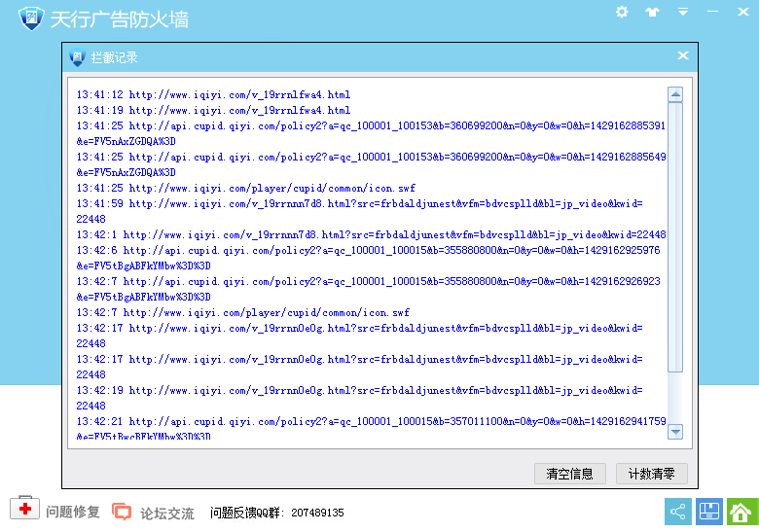
Task: Select log entry at 13:42:21
Action: (372, 429)
